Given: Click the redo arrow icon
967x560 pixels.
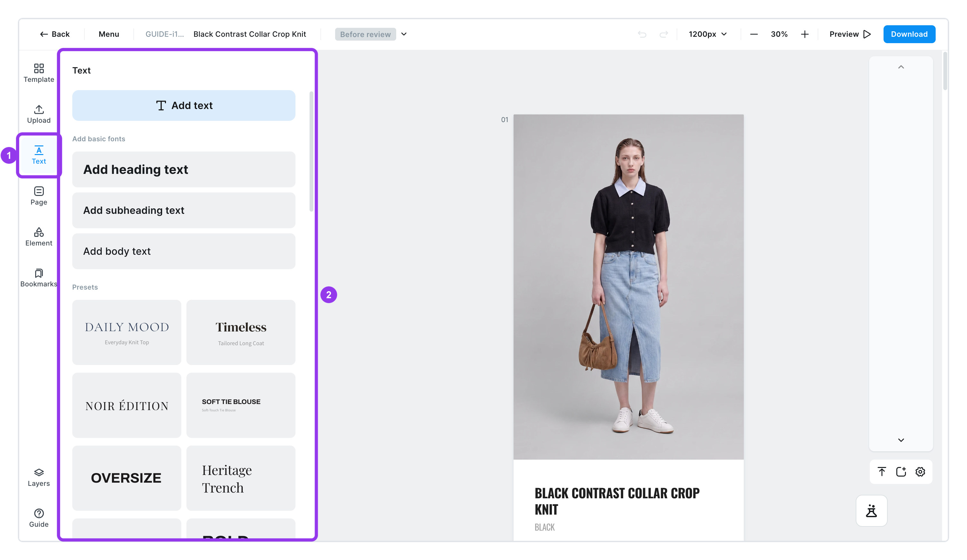Looking at the screenshot, I should click(664, 34).
